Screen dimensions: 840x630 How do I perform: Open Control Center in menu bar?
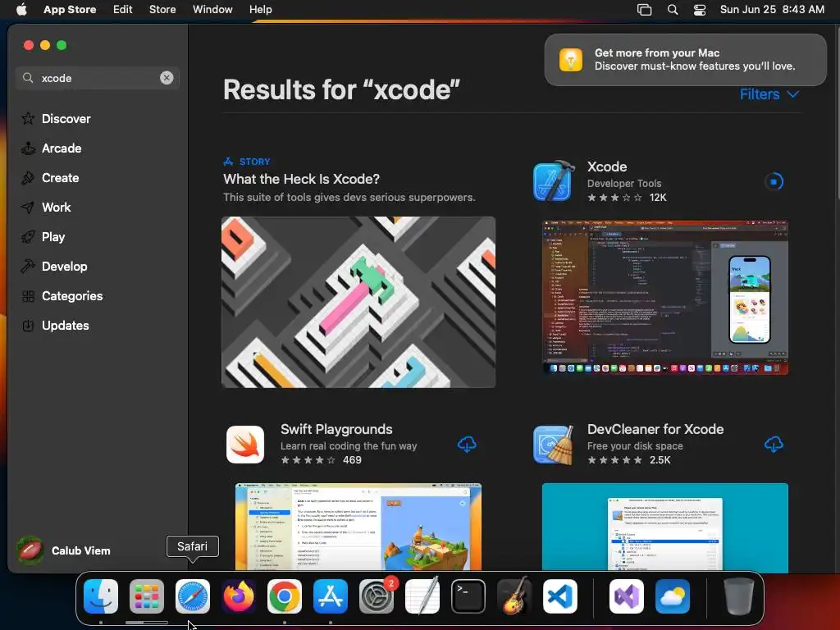pos(700,10)
